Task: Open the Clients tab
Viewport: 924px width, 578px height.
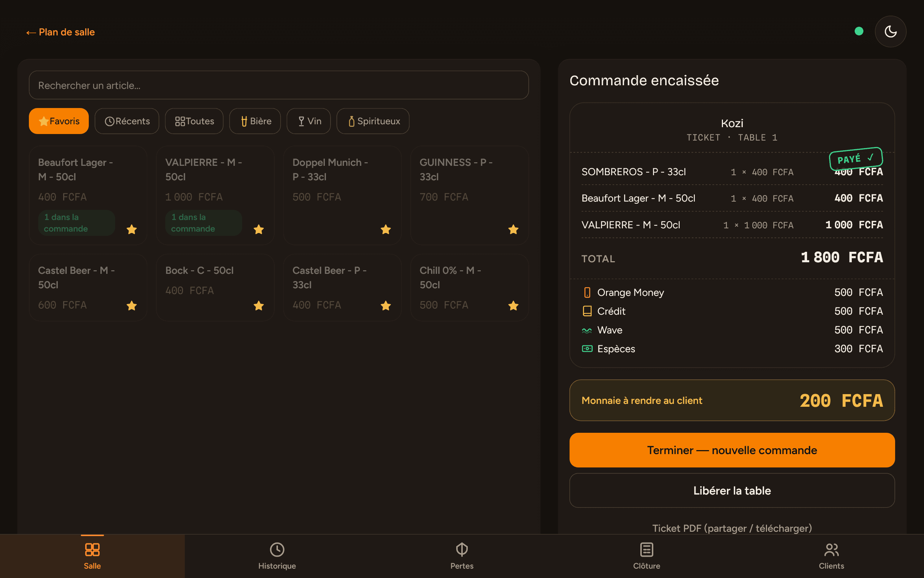Action: (832, 556)
